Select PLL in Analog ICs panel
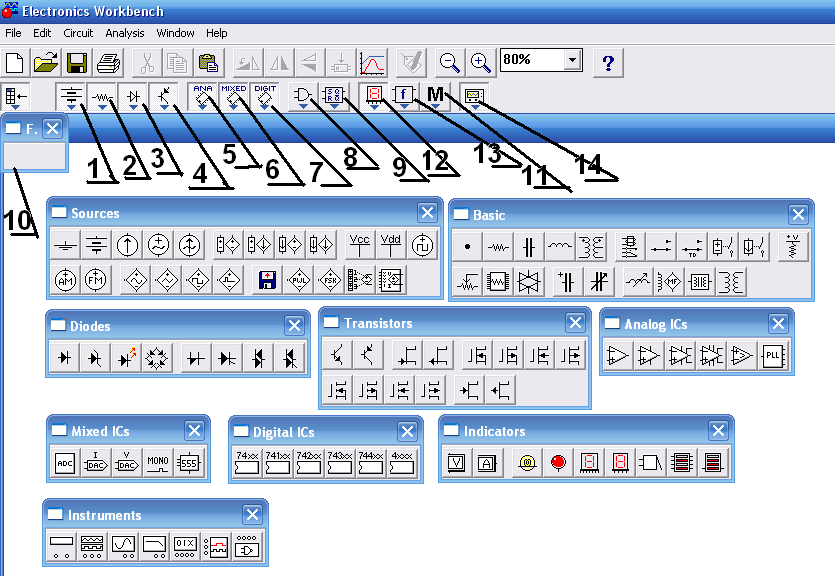This screenshot has height=576, width=835. 773,356
